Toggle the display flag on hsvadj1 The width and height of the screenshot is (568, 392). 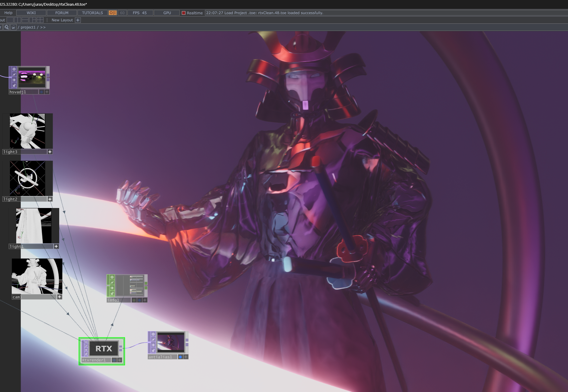coord(41,92)
